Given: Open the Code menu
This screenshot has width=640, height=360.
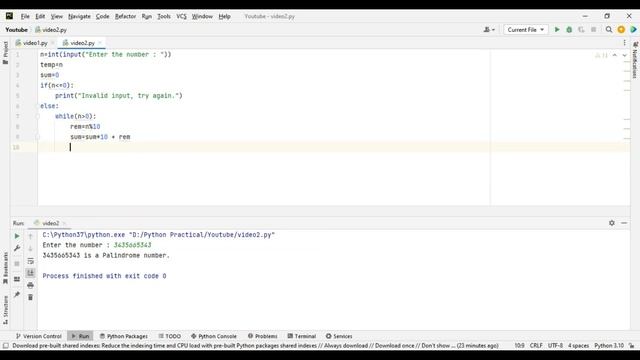Looking at the screenshot, I should (102, 16).
